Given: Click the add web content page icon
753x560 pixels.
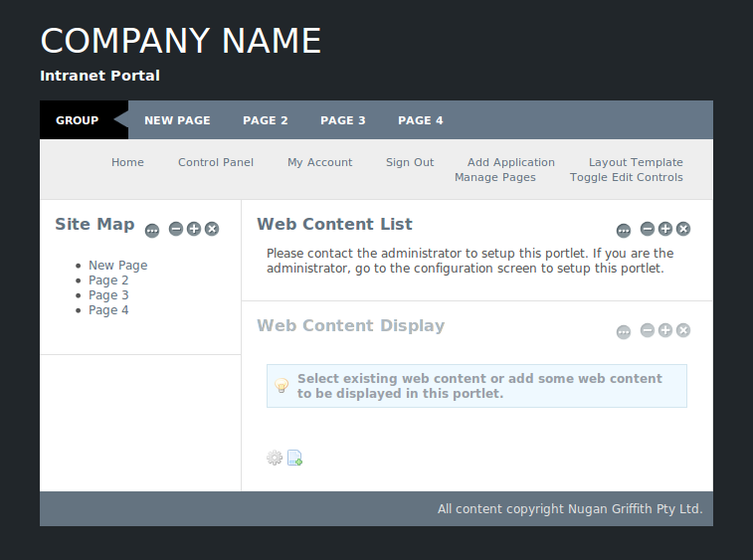Looking at the screenshot, I should 294,458.
